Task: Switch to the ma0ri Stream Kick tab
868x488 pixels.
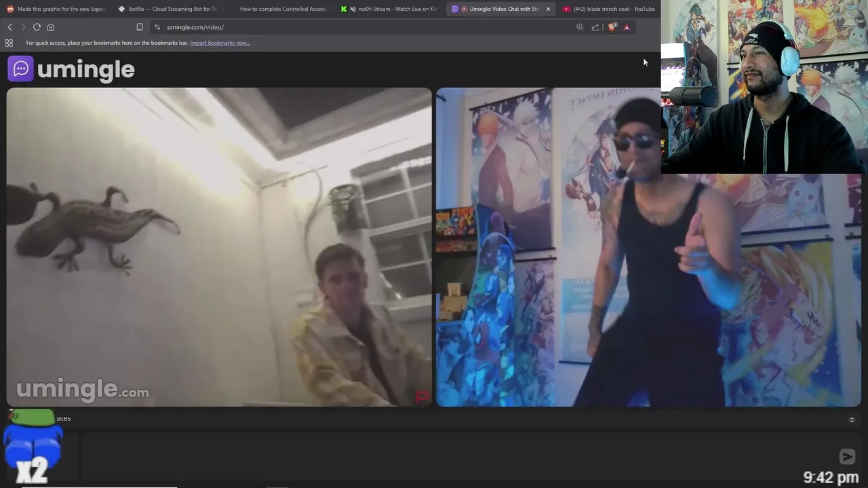Action: click(x=390, y=9)
